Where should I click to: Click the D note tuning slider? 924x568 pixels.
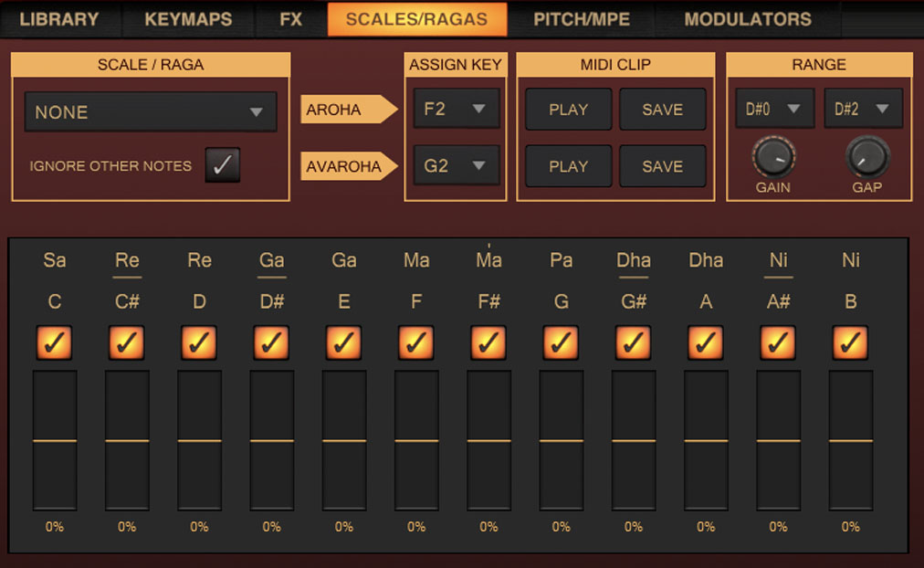200,440
